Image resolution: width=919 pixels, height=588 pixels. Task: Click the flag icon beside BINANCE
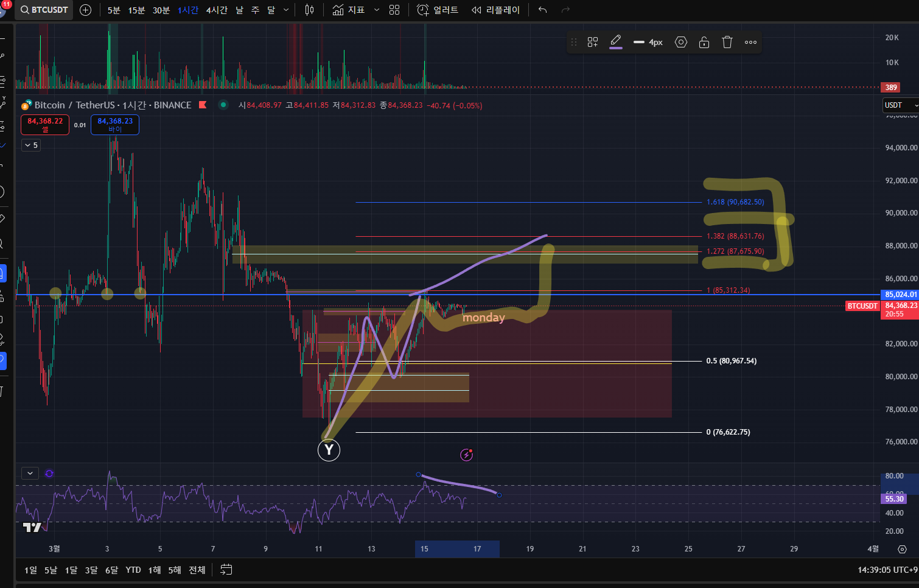pyautogui.click(x=203, y=105)
